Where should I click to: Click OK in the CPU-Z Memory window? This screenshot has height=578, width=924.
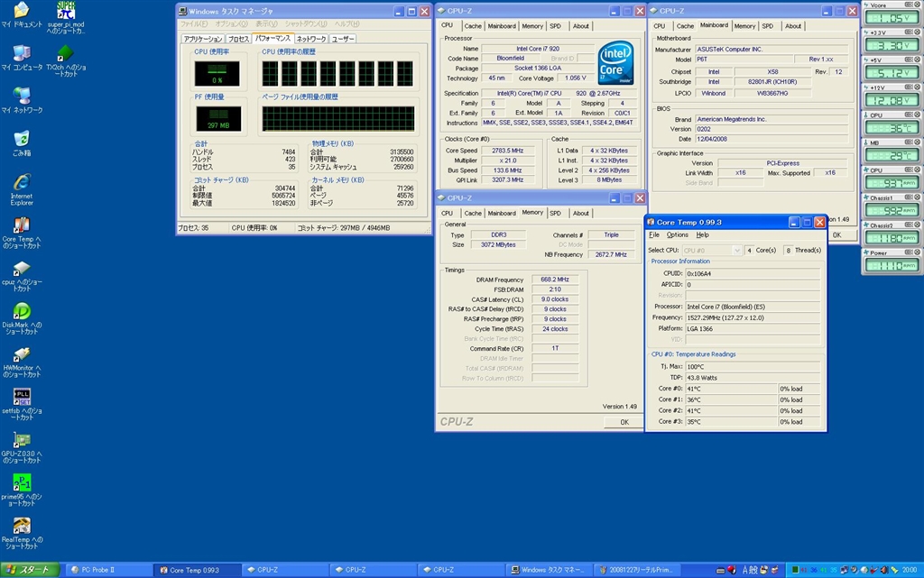point(624,421)
